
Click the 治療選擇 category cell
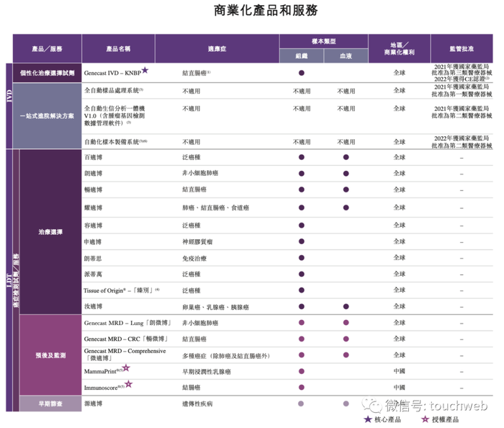[x=50, y=232]
